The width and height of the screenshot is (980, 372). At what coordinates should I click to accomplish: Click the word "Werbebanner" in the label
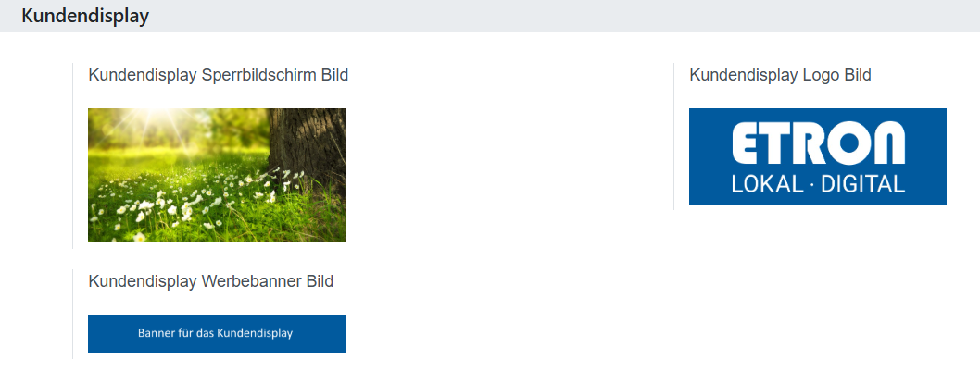[x=251, y=281]
